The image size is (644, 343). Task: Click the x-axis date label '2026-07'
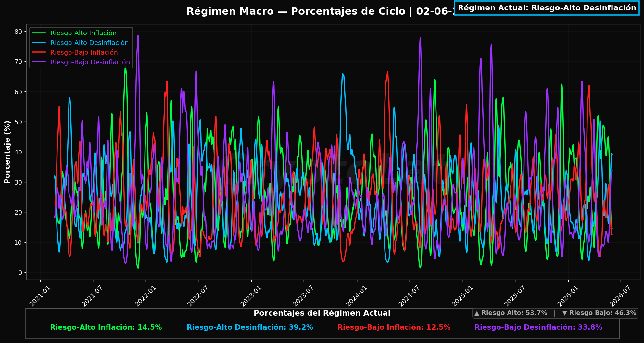click(x=620, y=296)
